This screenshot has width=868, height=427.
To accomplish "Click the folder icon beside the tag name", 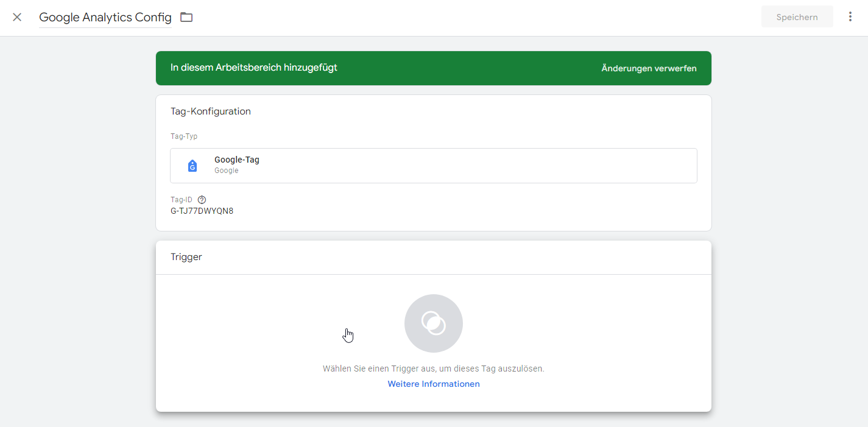I will pos(186,17).
